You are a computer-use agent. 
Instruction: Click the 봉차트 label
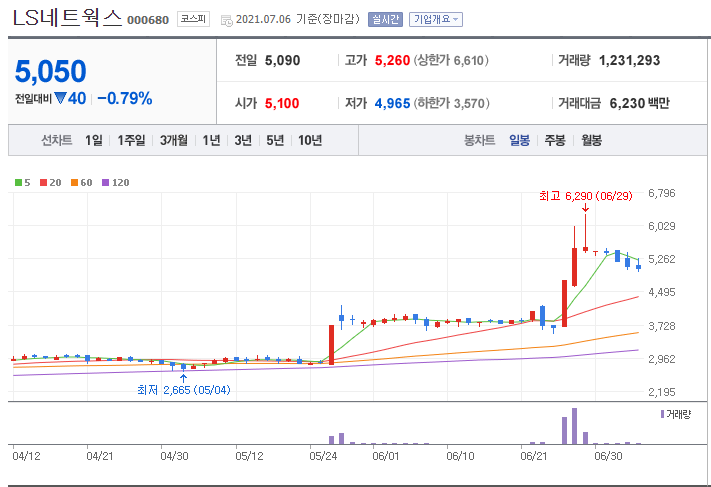pyautogui.click(x=479, y=140)
